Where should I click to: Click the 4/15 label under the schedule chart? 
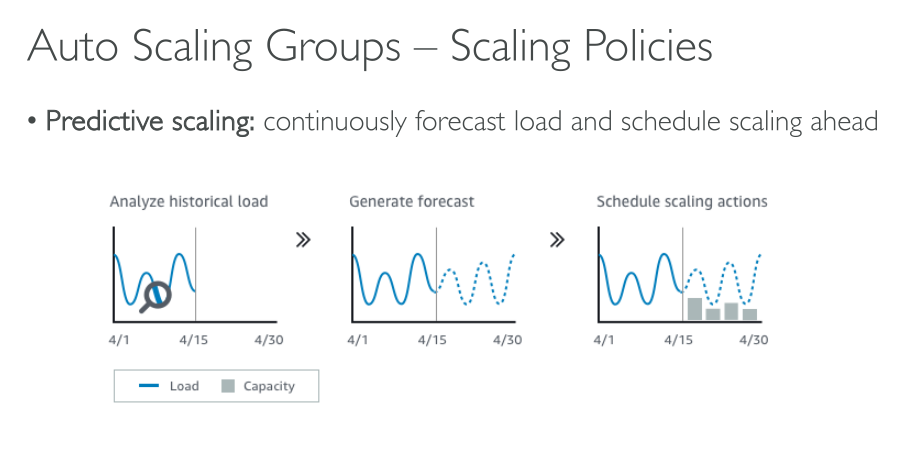(679, 340)
